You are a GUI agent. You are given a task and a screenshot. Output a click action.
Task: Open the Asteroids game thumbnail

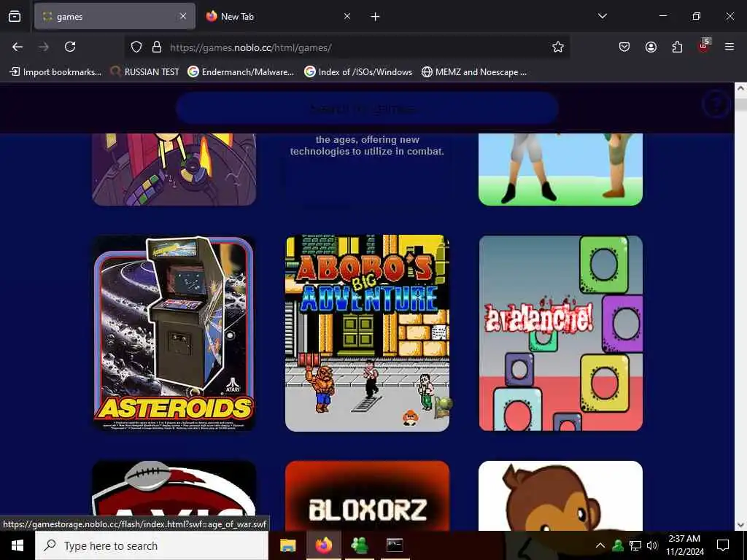point(174,333)
